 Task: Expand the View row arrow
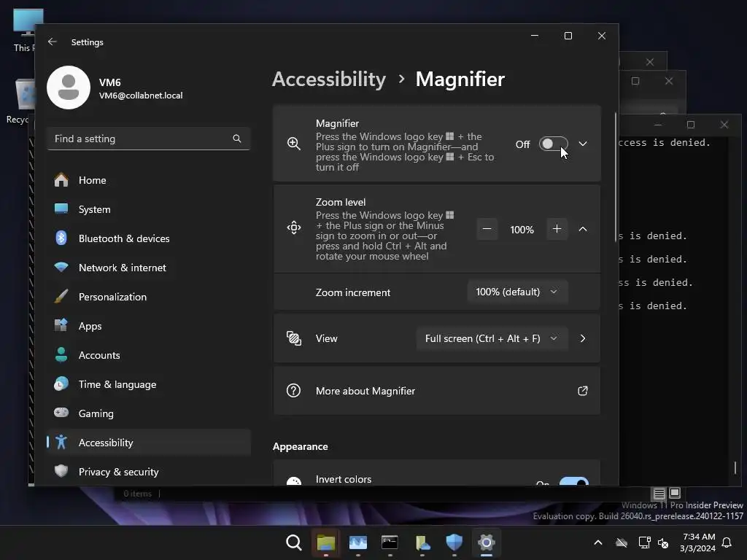[583, 338]
